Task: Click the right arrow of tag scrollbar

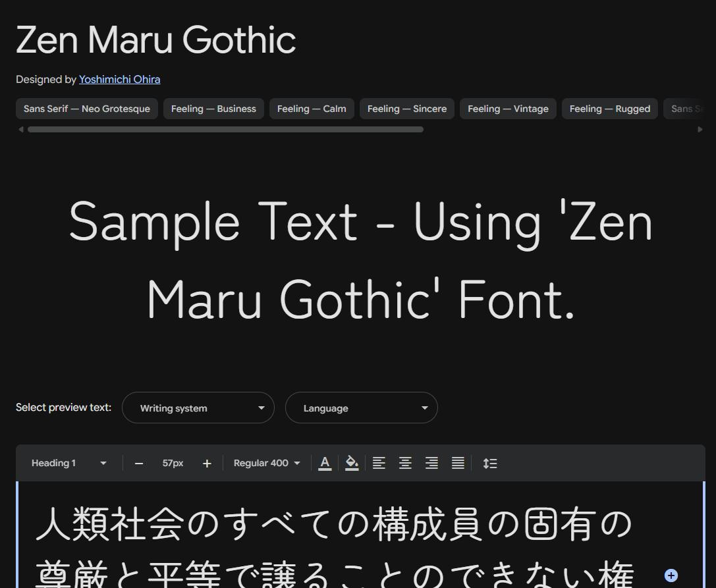Action: coord(700,129)
